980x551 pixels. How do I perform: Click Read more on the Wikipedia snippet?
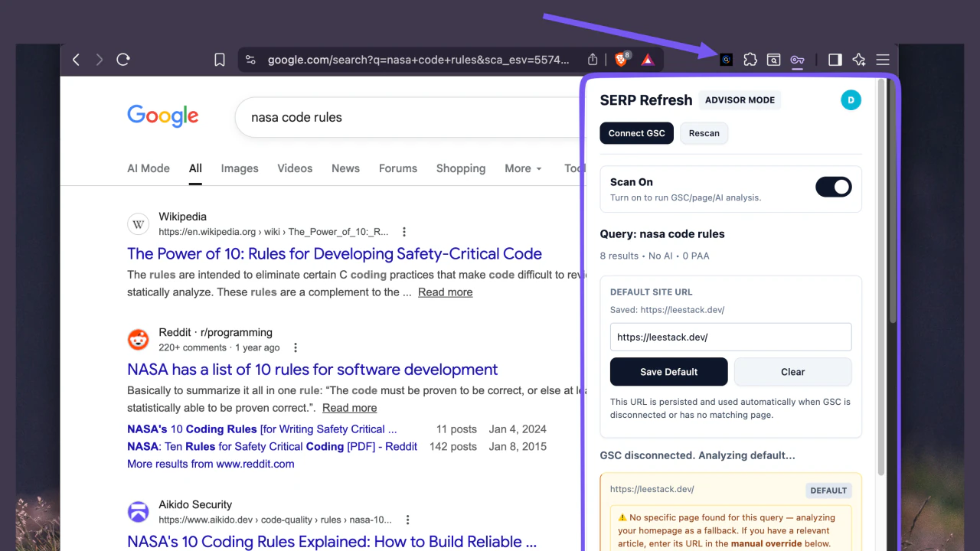click(445, 292)
